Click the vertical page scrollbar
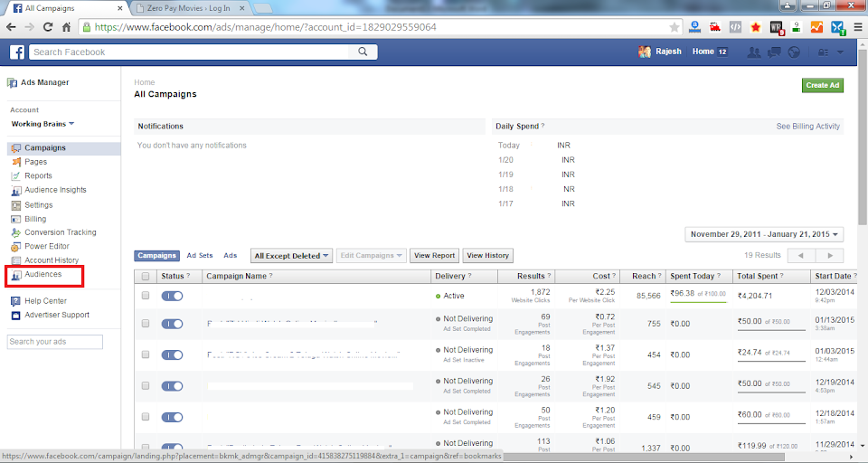This screenshot has width=868, height=463. tap(863, 138)
